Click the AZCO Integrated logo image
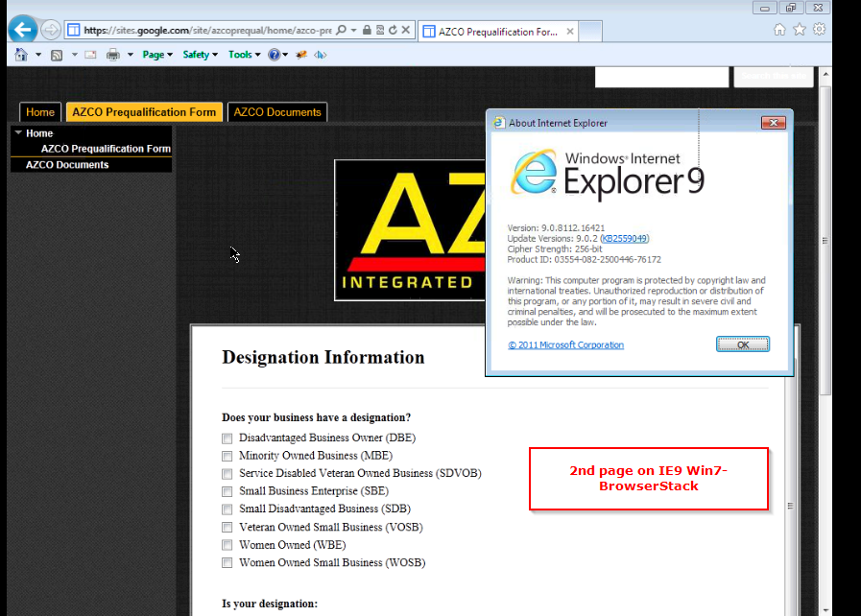Screen dimensions: 861x616 410,230
